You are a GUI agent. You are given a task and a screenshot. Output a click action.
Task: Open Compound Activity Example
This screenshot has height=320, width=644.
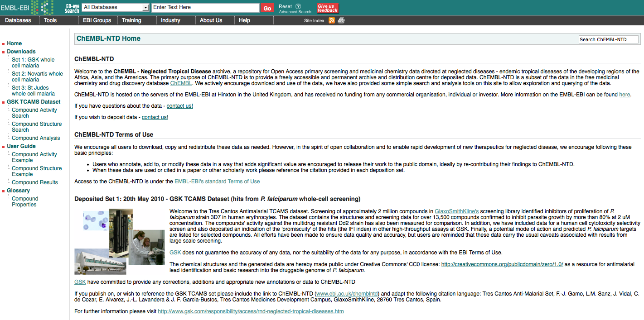pos(34,157)
